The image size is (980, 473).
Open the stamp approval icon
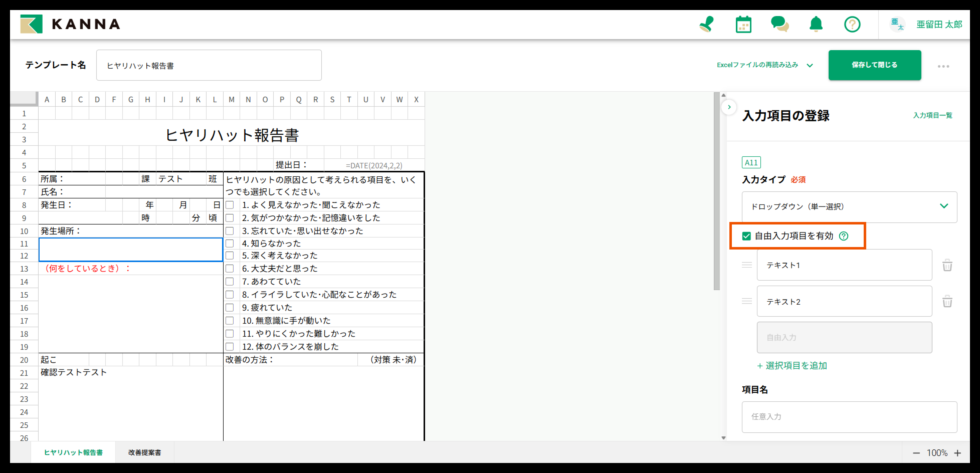[707, 24]
